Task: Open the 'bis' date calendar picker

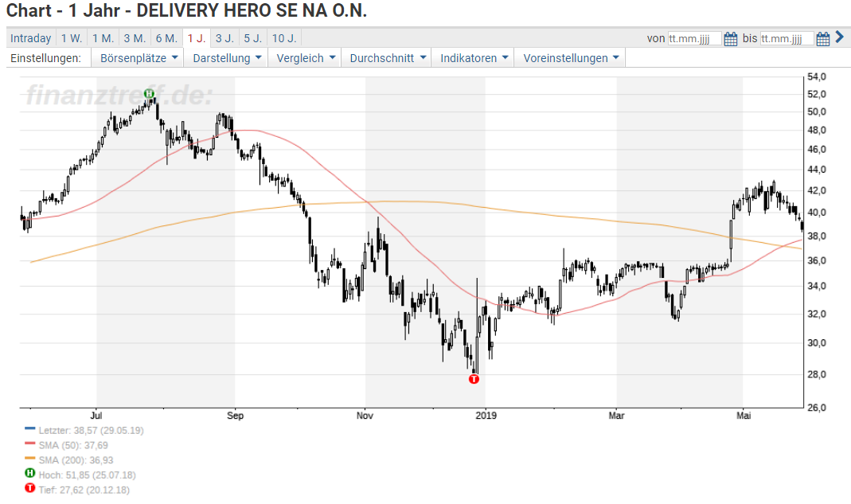Action: 823,38
